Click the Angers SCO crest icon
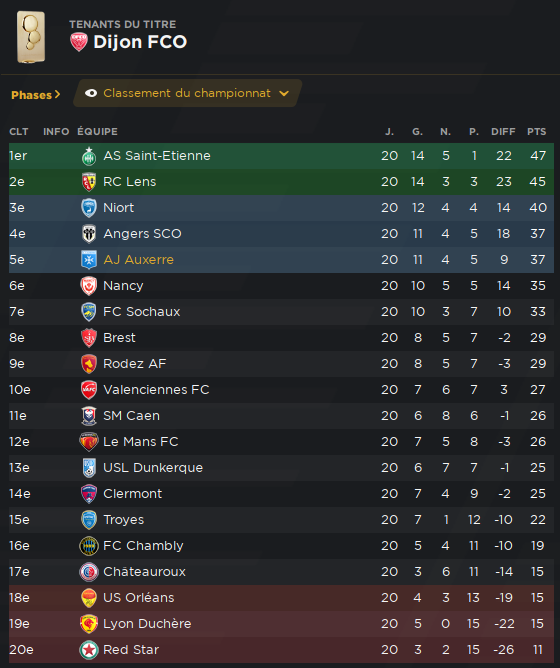This screenshot has width=560, height=668. click(x=89, y=234)
